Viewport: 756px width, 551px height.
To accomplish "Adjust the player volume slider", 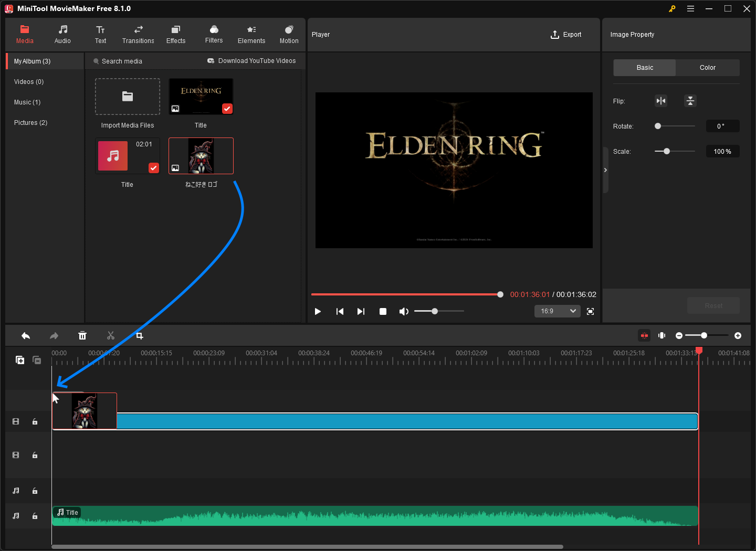I will click(x=439, y=311).
